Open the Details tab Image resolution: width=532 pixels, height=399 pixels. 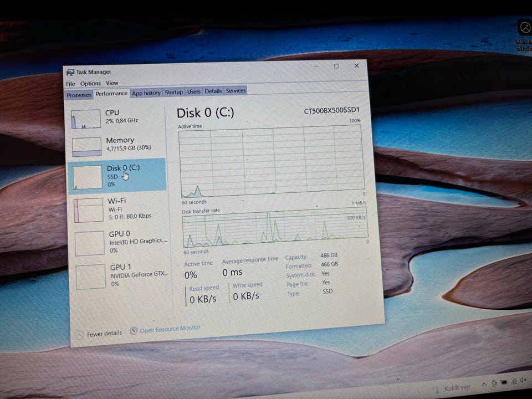(x=213, y=91)
